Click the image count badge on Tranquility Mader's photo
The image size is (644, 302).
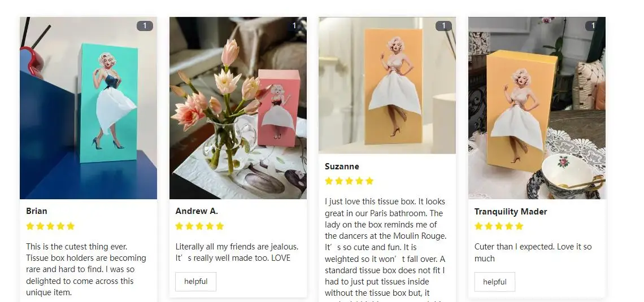click(x=593, y=26)
